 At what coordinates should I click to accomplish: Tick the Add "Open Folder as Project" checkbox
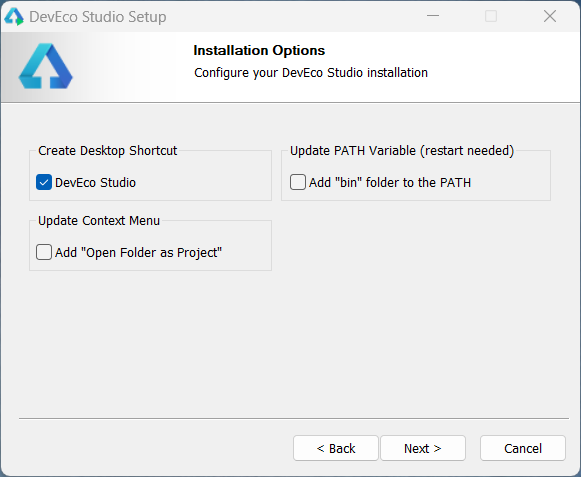click(x=44, y=252)
